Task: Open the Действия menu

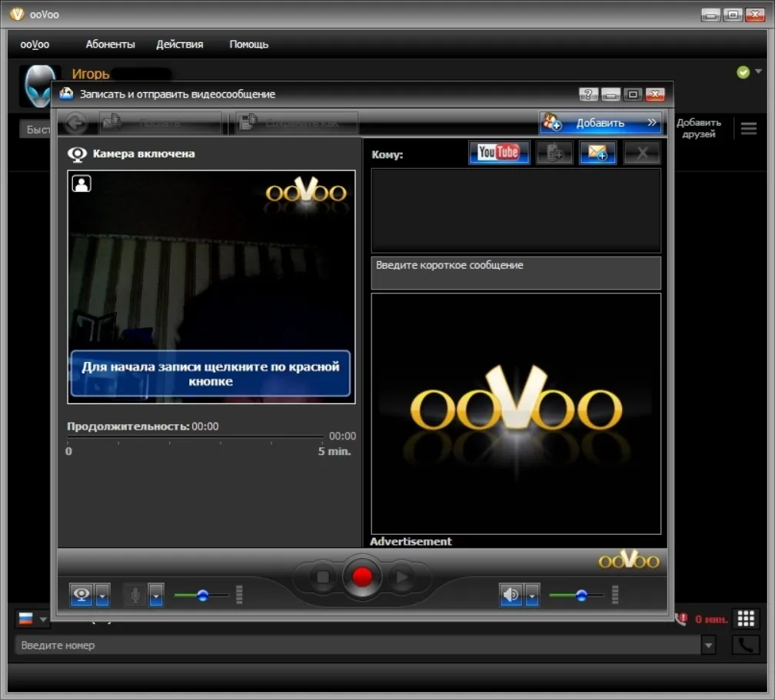Action: click(179, 45)
